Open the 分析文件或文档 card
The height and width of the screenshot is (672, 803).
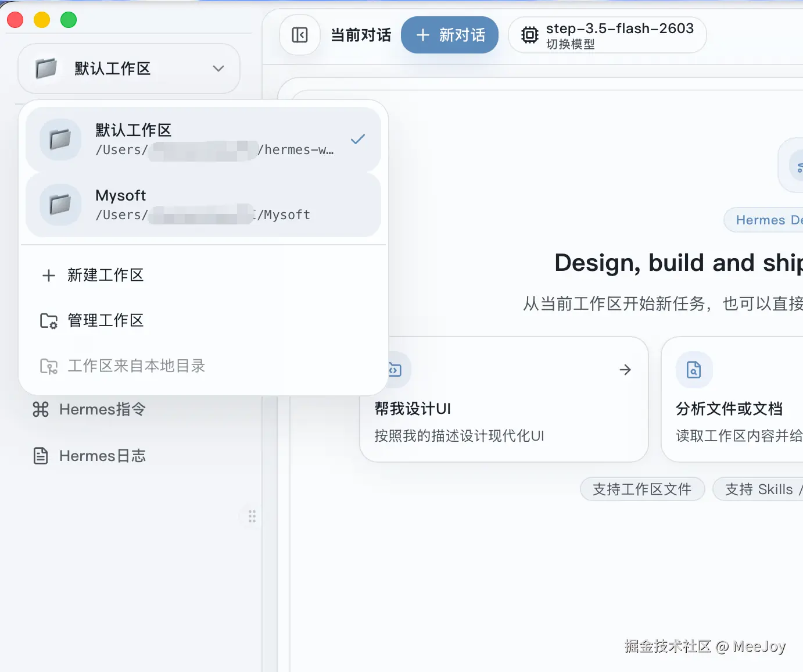[x=732, y=400]
